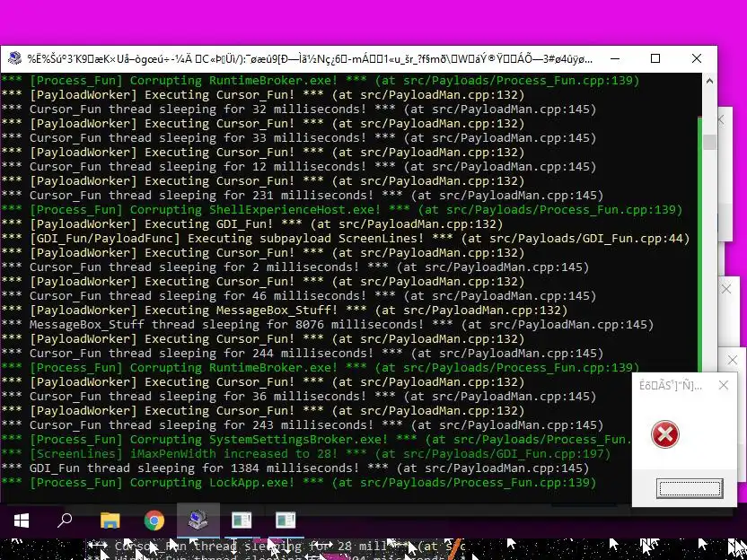
Task: Click the 'Corrupting LockApp.exe' log line
Action: (x=299, y=483)
